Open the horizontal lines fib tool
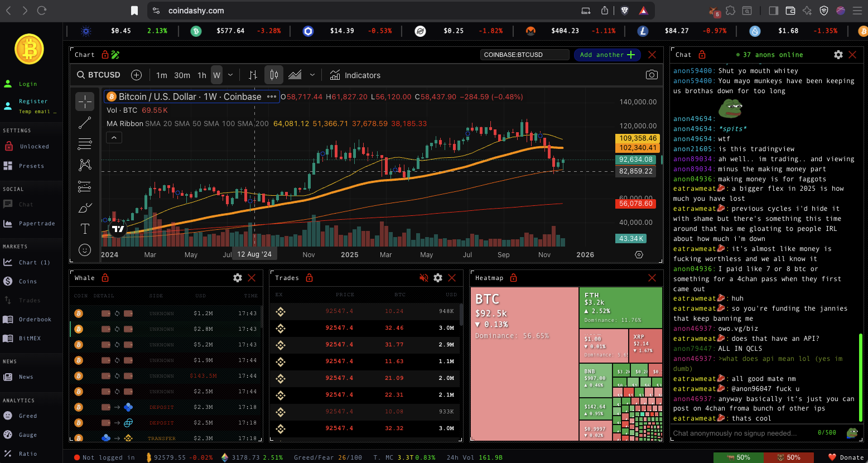This screenshot has height=463, width=868. (x=85, y=144)
